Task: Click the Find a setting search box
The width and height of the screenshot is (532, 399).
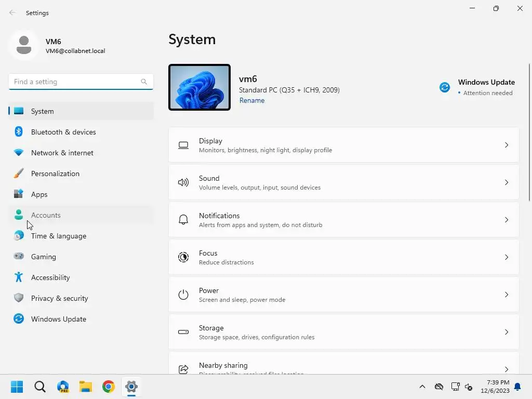Action: tap(81, 82)
